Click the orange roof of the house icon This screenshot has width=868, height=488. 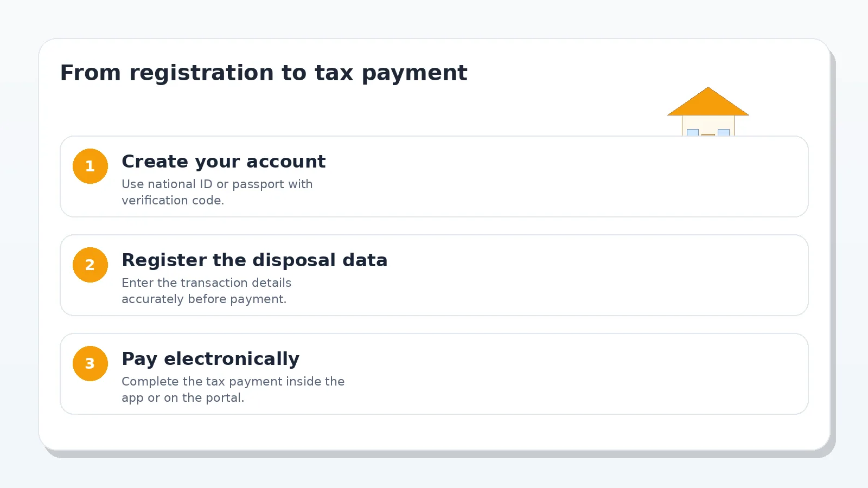[708, 104]
